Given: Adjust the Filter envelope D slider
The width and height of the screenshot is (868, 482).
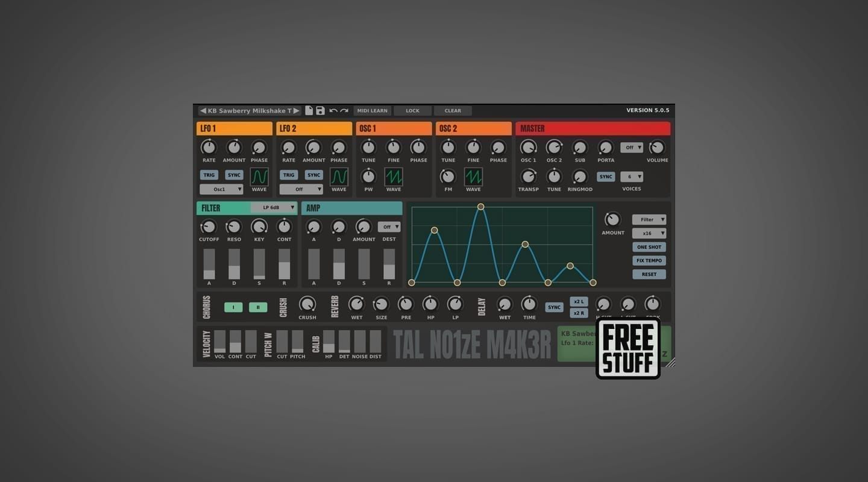Looking at the screenshot, I should tap(234, 264).
